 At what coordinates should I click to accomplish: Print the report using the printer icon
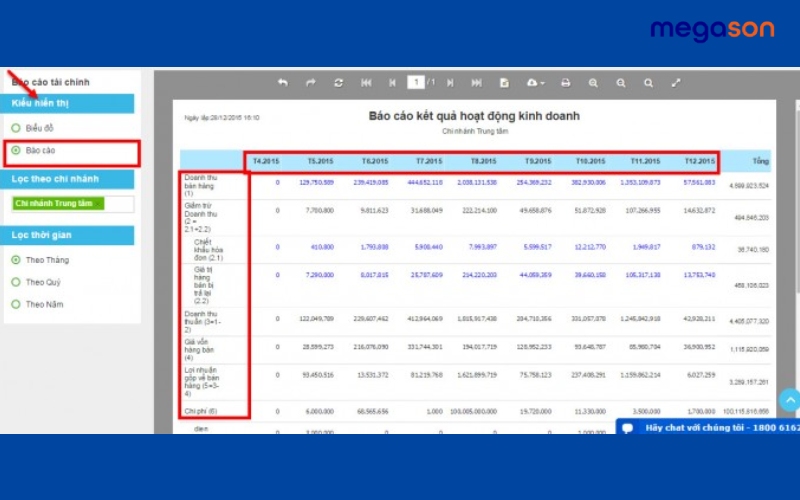pos(566,82)
